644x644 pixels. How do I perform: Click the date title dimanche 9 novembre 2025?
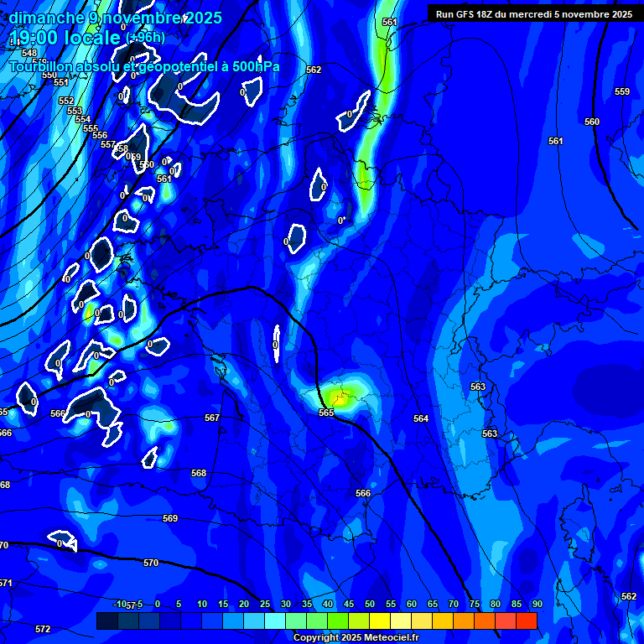(116, 18)
